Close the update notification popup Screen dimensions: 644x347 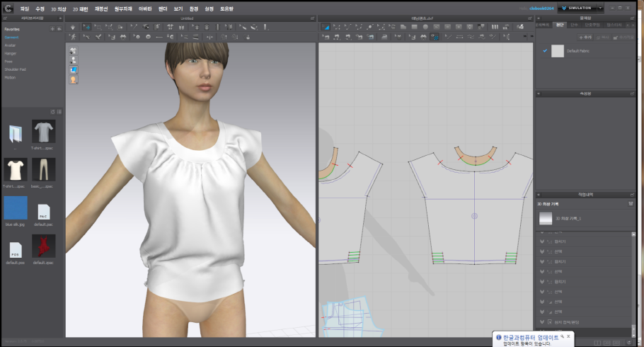click(568, 336)
